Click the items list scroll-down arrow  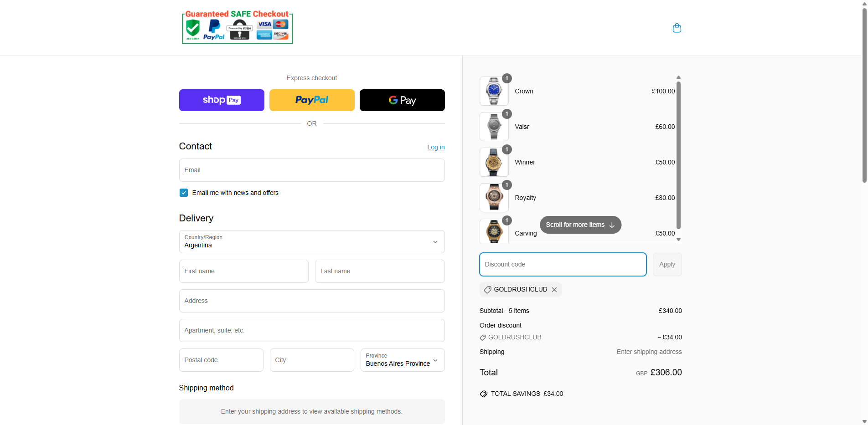coord(678,239)
